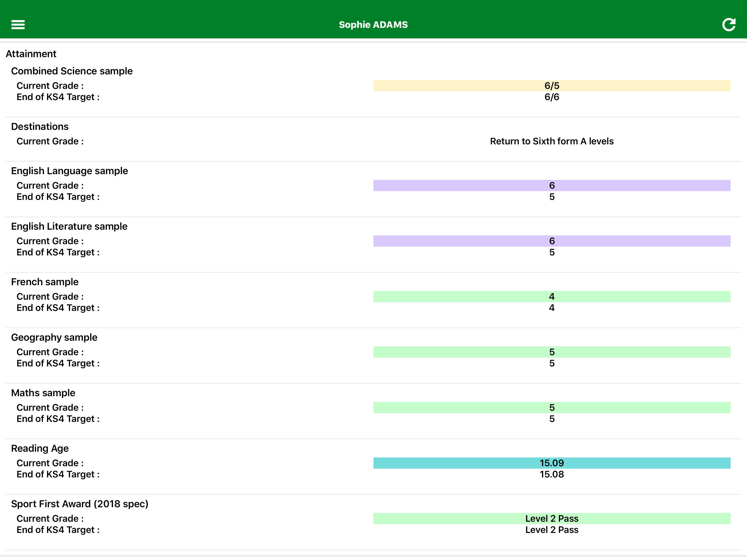The width and height of the screenshot is (747, 560).
Task: Select the Sophie ADAMS title
Action: 373,25
